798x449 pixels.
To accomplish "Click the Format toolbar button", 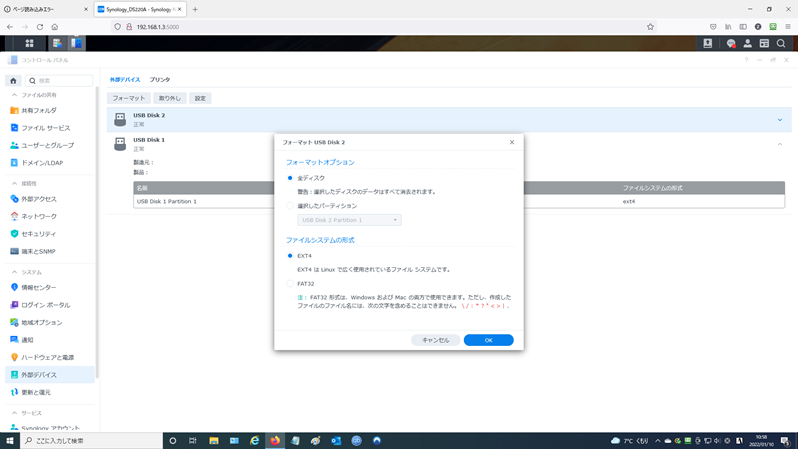I will (129, 98).
